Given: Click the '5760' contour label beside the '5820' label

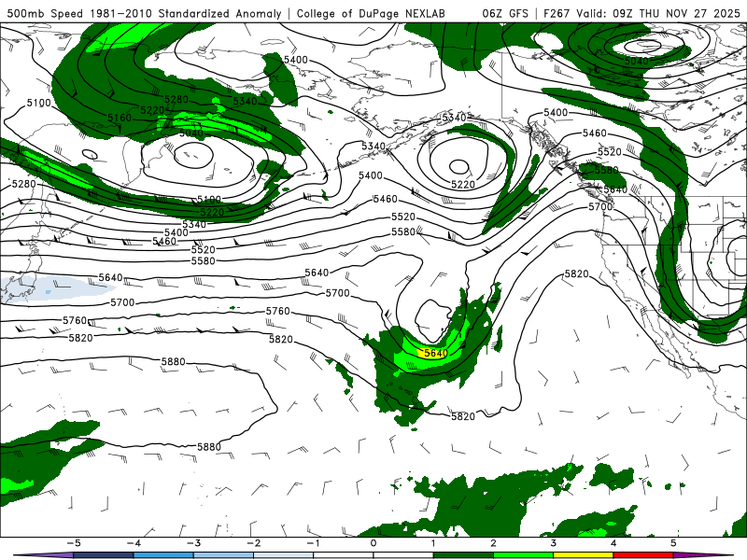Looking at the screenshot, I should point(76,320).
